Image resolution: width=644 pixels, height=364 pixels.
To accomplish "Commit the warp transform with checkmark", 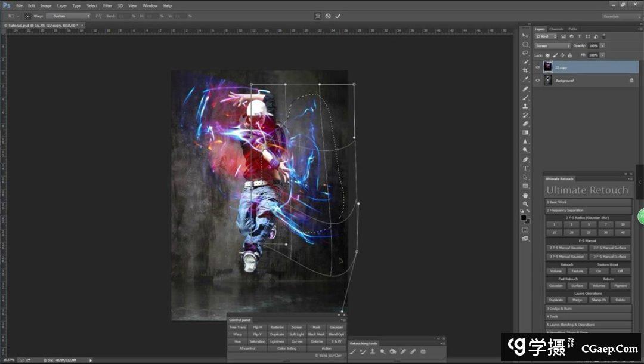I will (x=338, y=16).
